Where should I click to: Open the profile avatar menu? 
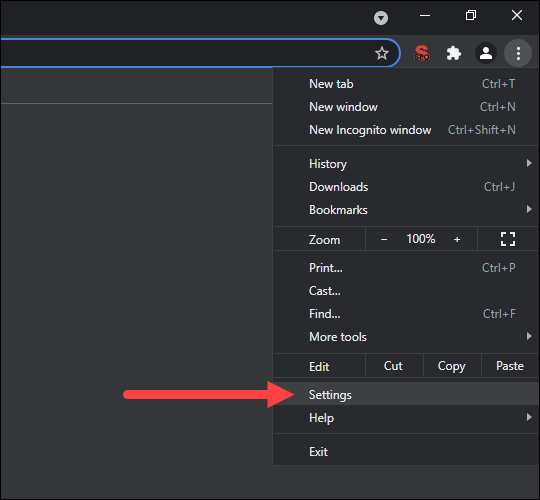click(486, 53)
